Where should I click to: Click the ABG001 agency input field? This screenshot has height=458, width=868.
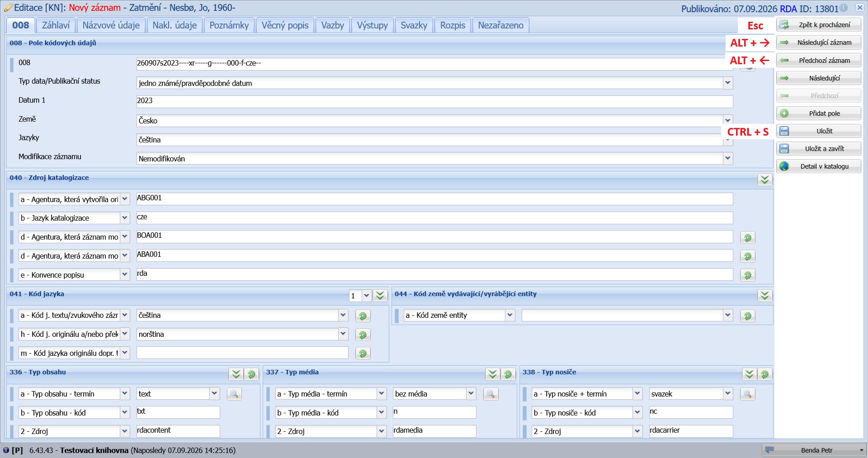tap(434, 199)
